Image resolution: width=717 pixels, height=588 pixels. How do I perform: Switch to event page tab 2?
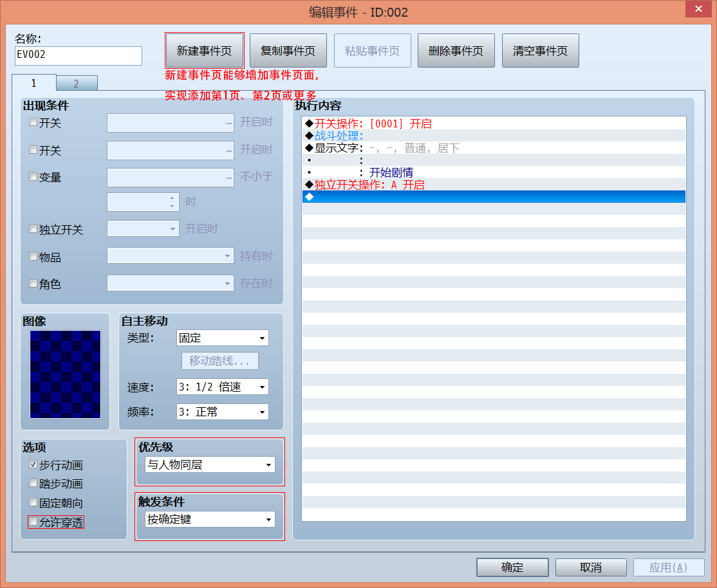click(77, 83)
